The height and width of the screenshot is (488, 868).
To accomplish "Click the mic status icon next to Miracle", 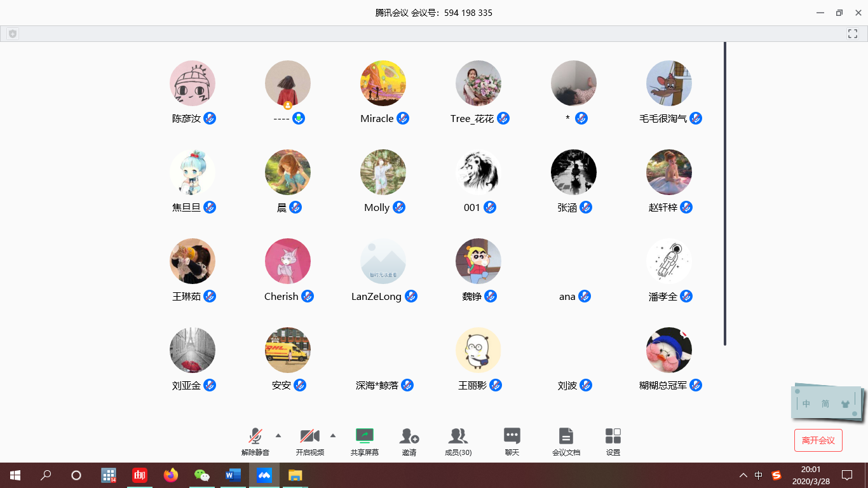I will [403, 118].
